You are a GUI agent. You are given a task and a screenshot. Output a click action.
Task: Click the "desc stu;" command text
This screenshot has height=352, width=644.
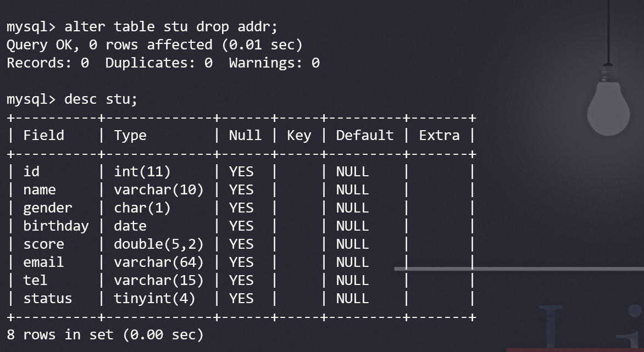pos(101,99)
